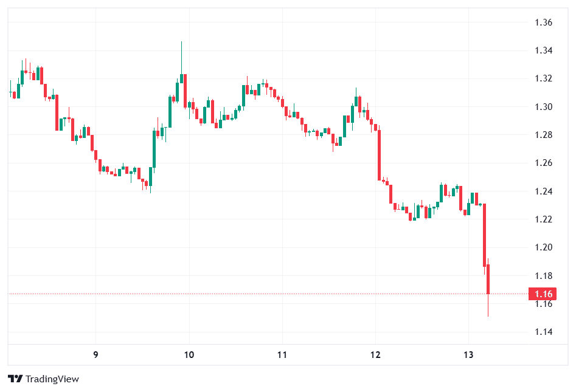This screenshot has height=392, width=576.
Task: Click the 1.30 price scale label
Action: pyautogui.click(x=543, y=107)
